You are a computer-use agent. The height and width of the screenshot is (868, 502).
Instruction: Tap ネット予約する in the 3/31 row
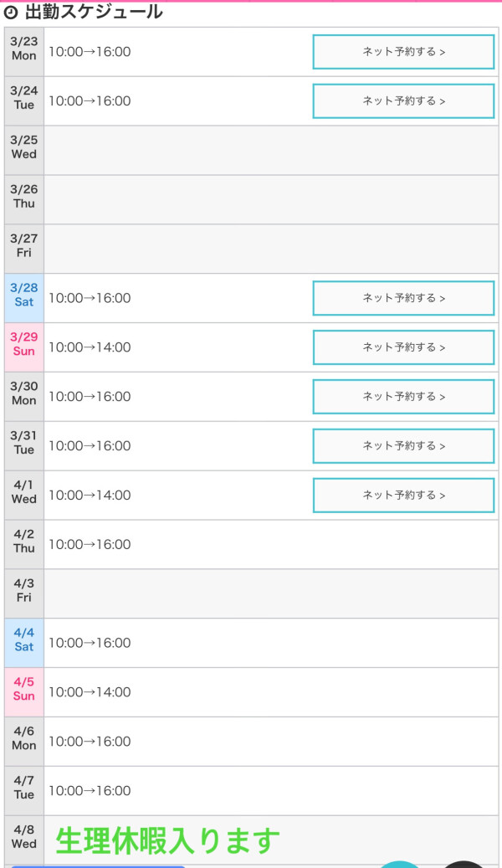(403, 446)
